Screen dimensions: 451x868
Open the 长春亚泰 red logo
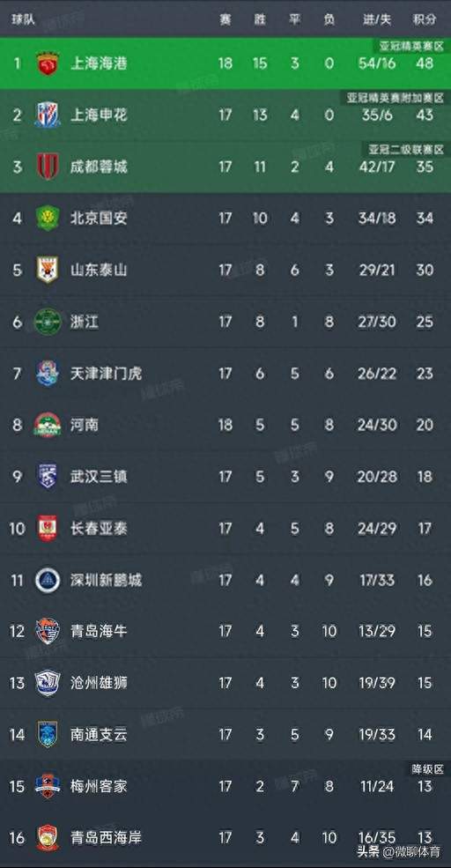tap(48, 528)
